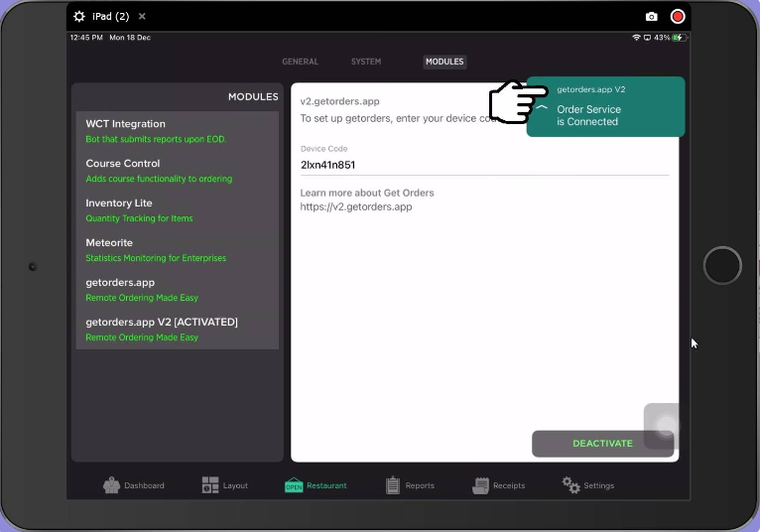The image size is (760, 532).
Task: Click the Reports label in bottom bar
Action: (x=420, y=485)
